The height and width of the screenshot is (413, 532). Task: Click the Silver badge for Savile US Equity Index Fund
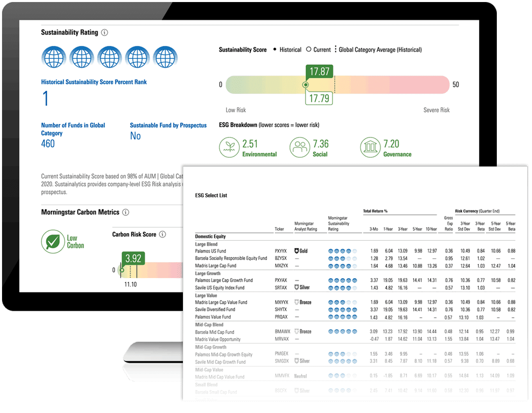pyautogui.click(x=302, y=287)
